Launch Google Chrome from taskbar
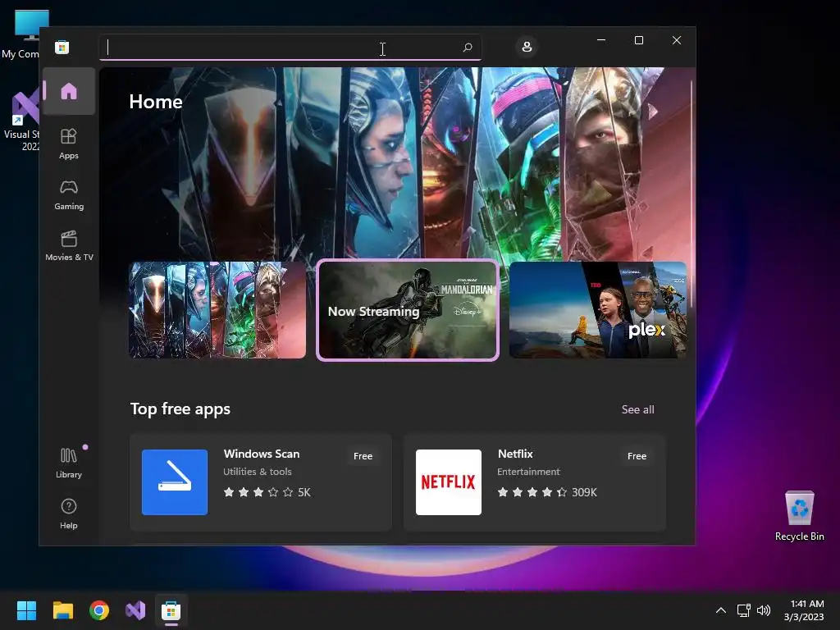Screen dimensions: 840x630 click(x=99, y=610)
